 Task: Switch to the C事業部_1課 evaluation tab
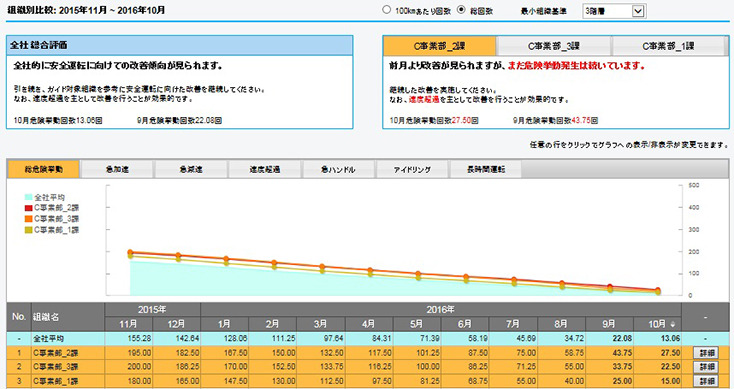(x=668, y=46)
